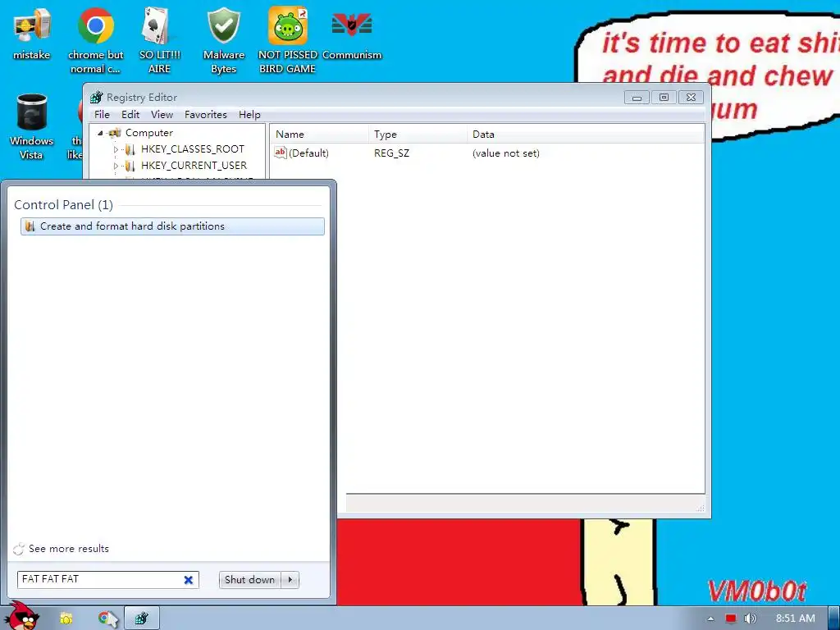Click See more results link
This screenshot has height=630, width=840.
tap(69, 549)
